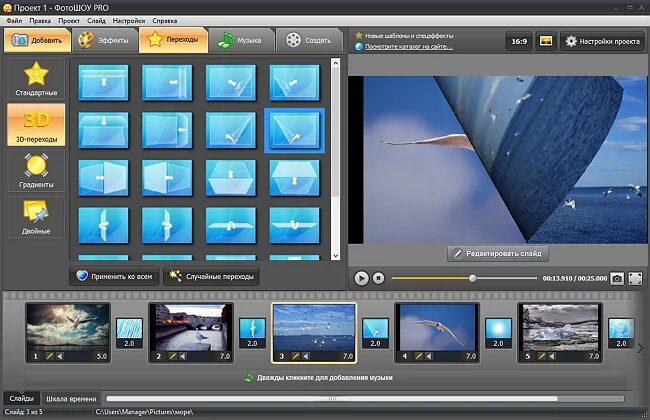Click Редактировать слайд button
Screen dimensions: 650x420
click(498, 253)
